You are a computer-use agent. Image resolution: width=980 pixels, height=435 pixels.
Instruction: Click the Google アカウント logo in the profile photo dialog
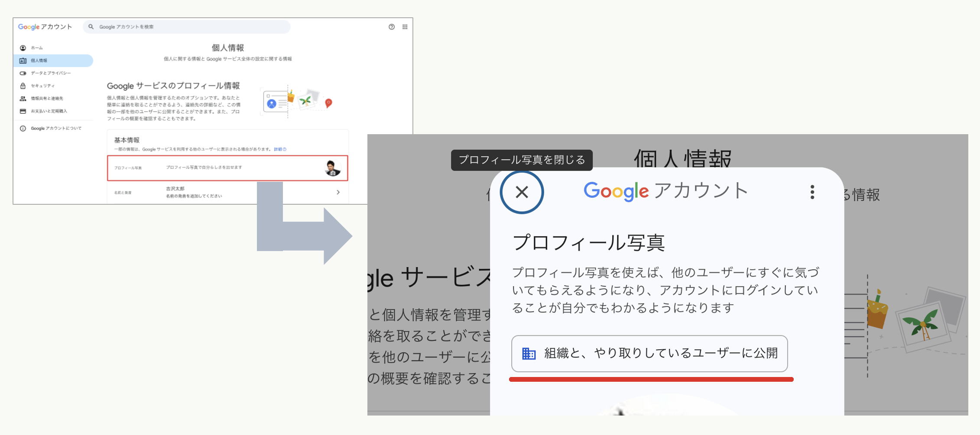point(666,191)
